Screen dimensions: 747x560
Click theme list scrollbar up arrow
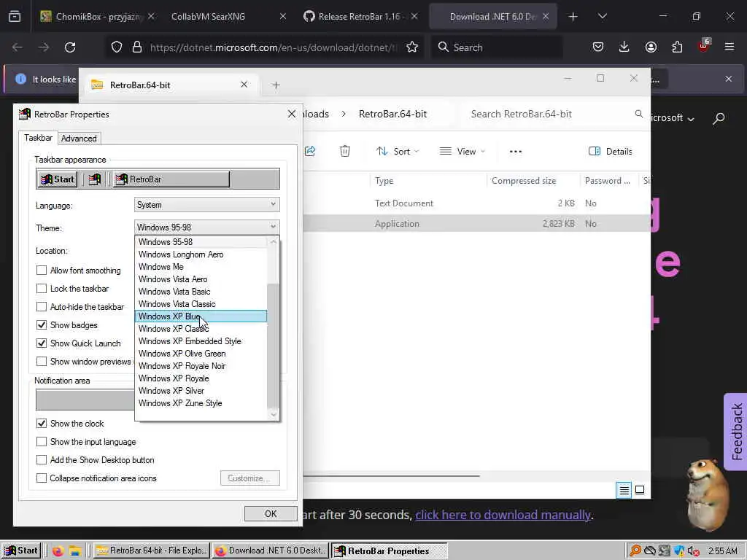click(273, 242)
